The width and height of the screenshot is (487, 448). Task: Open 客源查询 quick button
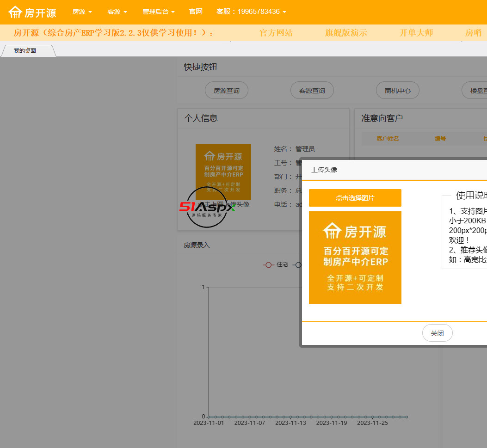pos(312,91)
